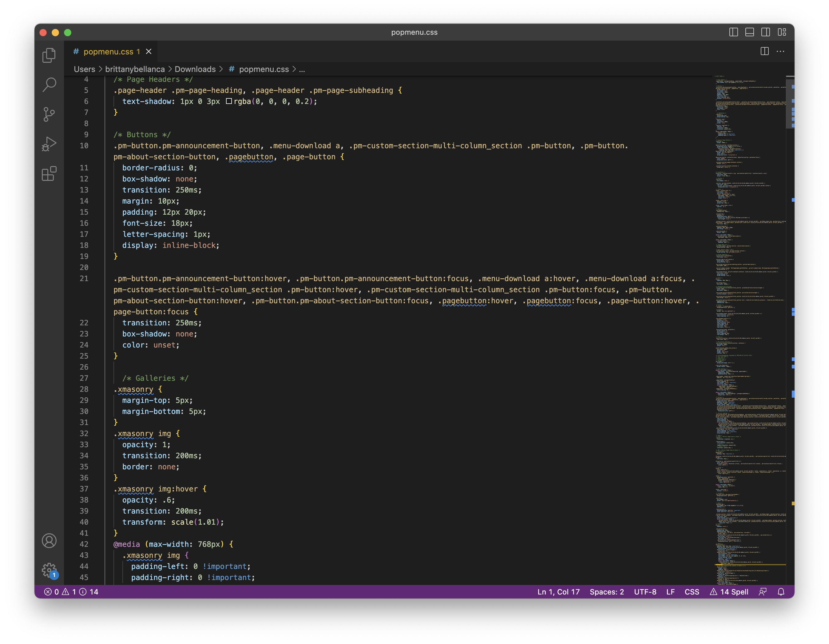Open the Customize Layout icon
The image size is (829, 644).
pyautogui.click(x=782, y=32)
